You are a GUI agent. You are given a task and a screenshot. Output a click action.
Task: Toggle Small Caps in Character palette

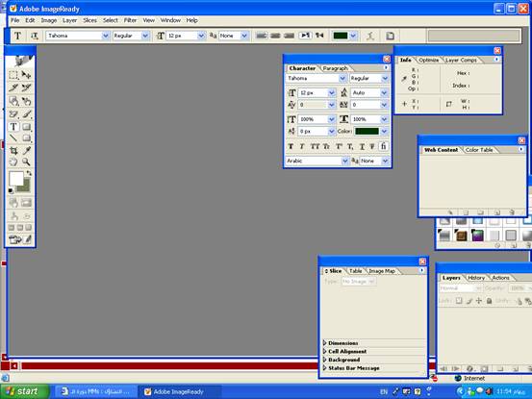(326, 146)
